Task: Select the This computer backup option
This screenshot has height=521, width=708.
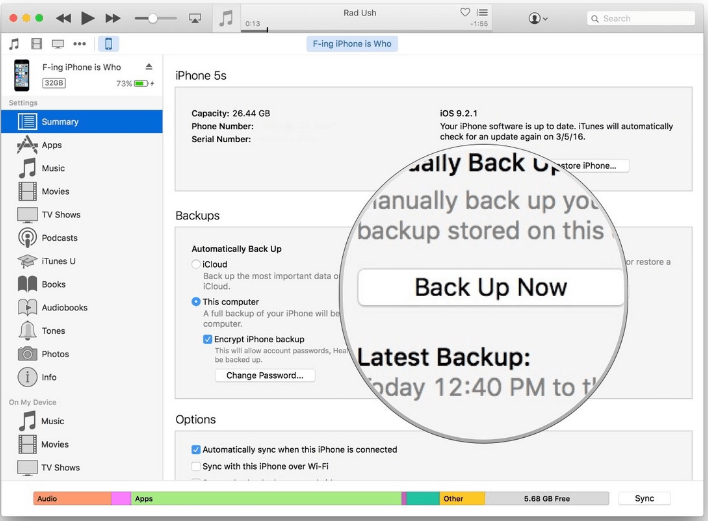Action: coord(196,302)
